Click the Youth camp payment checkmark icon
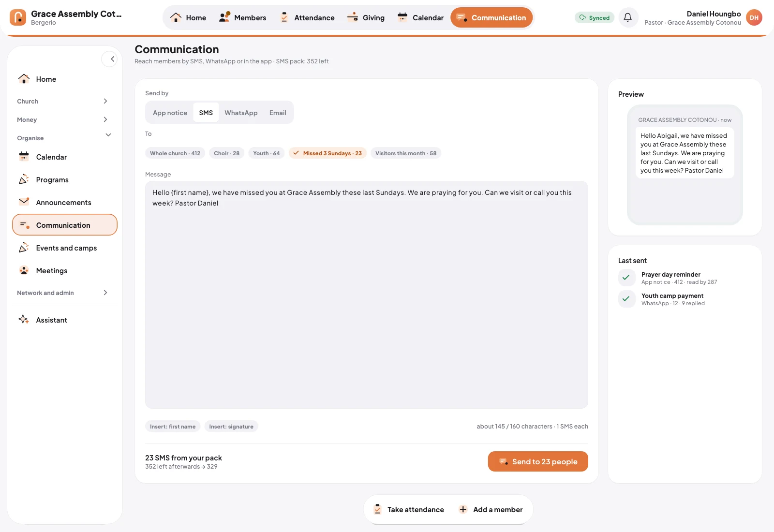This screenshot has height=532, width=774. click(626, 299)
